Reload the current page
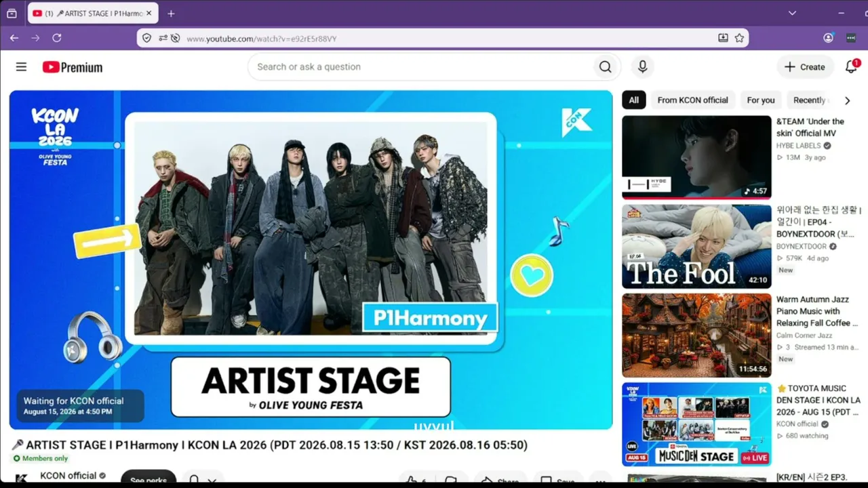Image resolution: width=868 pixels, height=488 pixels. [x=57, y=38]
